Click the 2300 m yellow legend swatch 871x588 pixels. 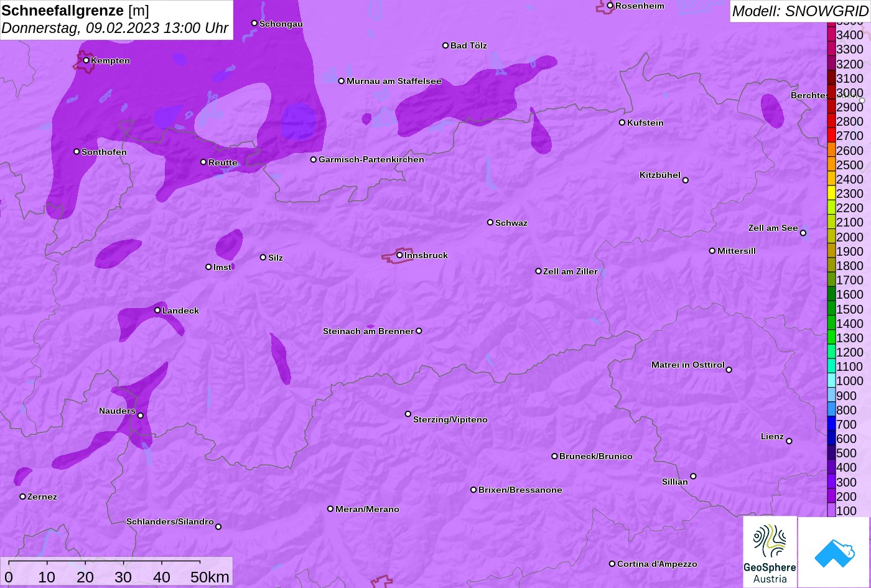coord(831,194)
